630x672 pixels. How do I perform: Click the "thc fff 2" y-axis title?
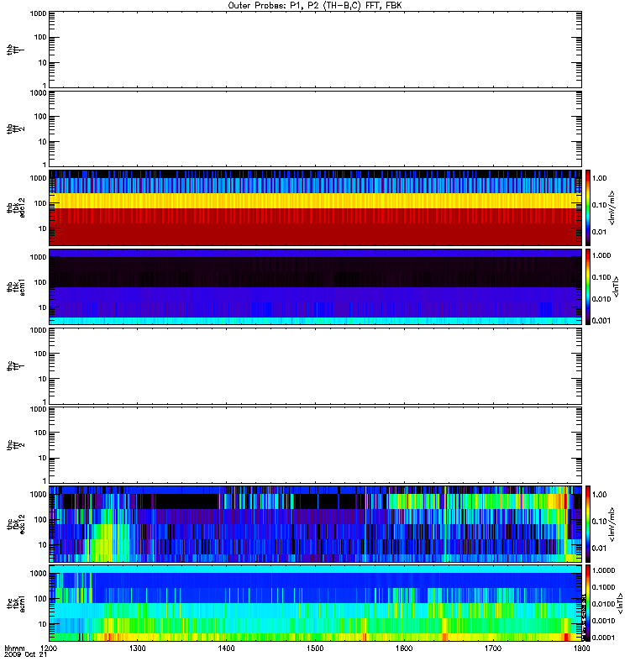pyautogui.click(x=16, y=444)
